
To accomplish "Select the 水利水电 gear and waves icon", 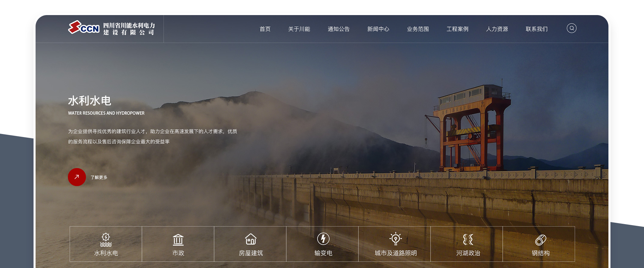I will coord(106,239).
